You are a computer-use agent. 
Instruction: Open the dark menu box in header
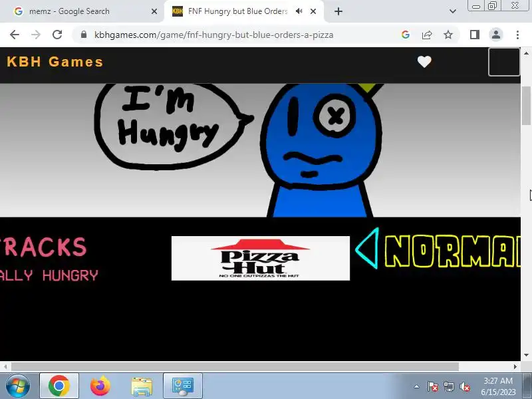pos(504,62)
